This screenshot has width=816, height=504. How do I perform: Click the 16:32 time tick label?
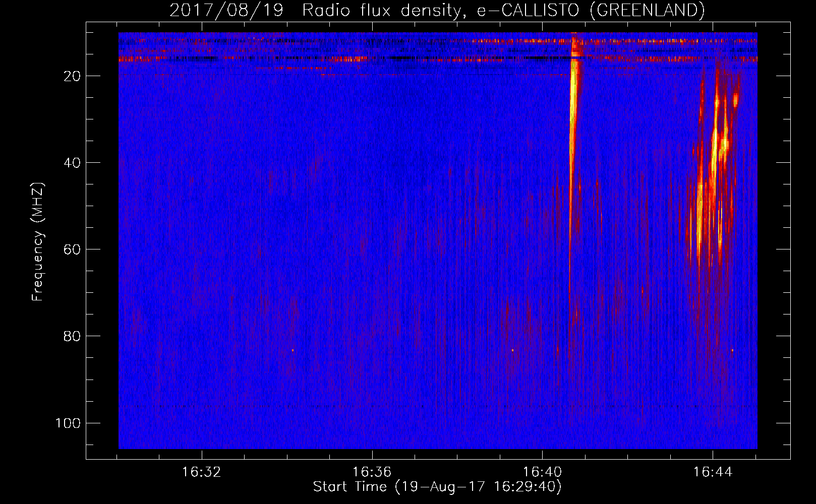point(202,472)
